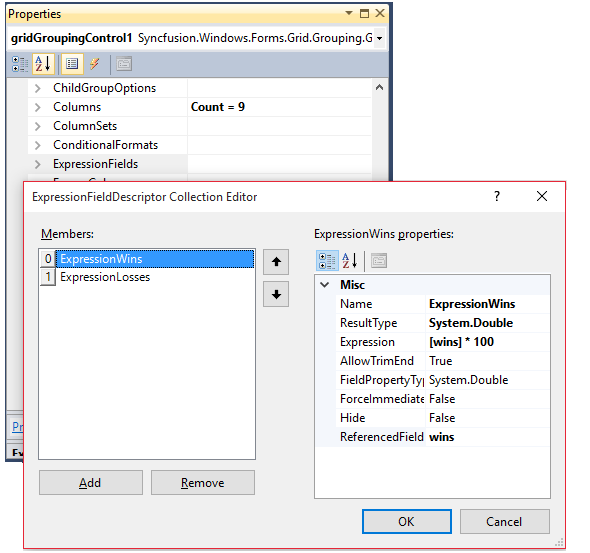This screenshot has width=590, height=553.
Task: Click the Properties grid scroll up arrow
Action: (380, 88)
